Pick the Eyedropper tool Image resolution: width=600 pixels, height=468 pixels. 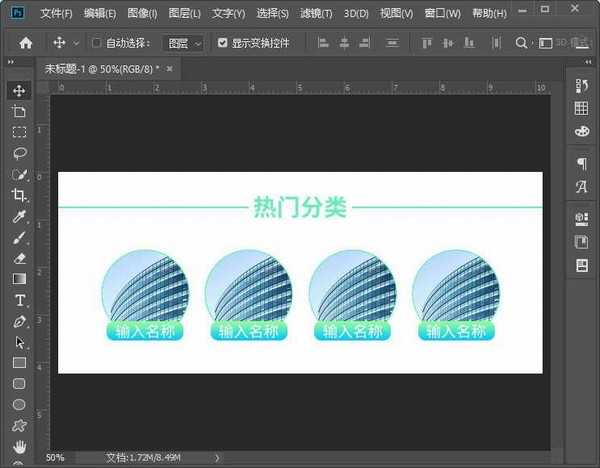point(19,216)
